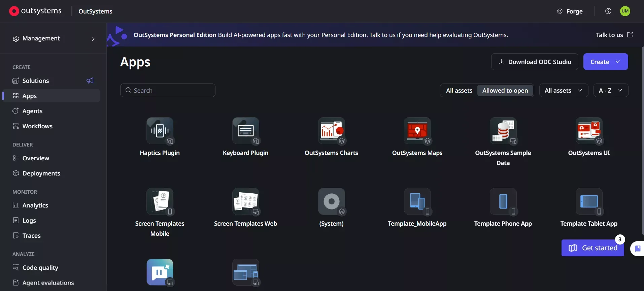Select the Allowed to open filter toggle

pos(505,90)
